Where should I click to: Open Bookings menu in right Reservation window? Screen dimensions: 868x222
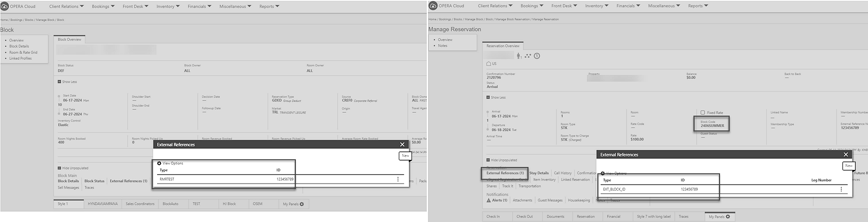532,6
